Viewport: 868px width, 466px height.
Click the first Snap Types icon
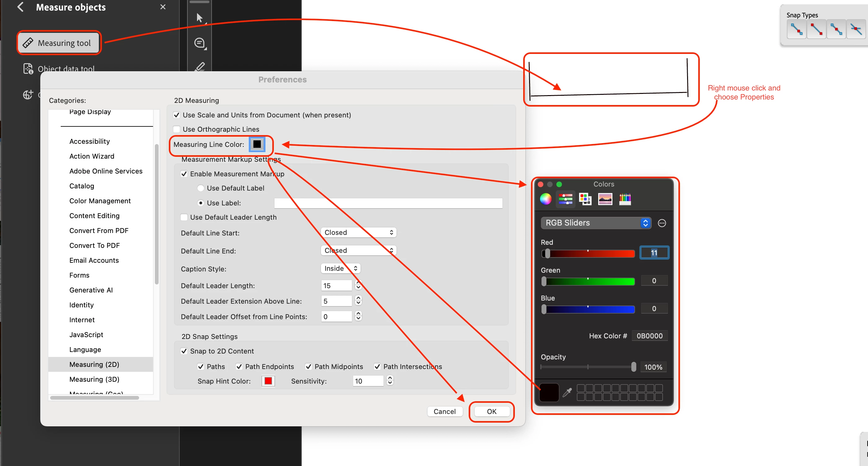coord(796,30)
